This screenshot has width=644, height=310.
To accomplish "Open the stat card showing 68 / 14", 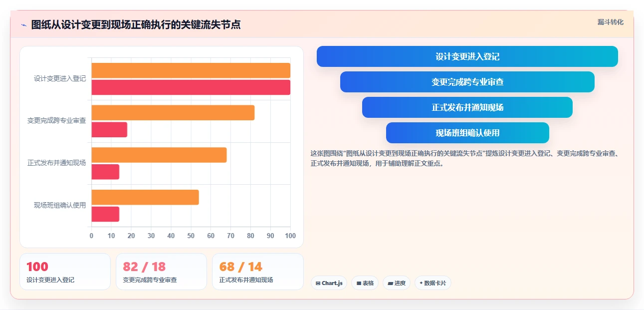I will tap(257, 272).
